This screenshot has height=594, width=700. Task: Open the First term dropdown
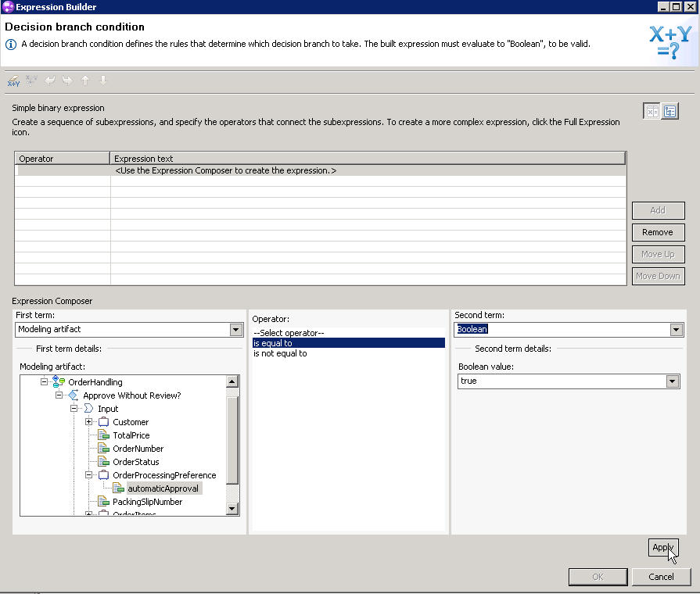pos(236,330)
